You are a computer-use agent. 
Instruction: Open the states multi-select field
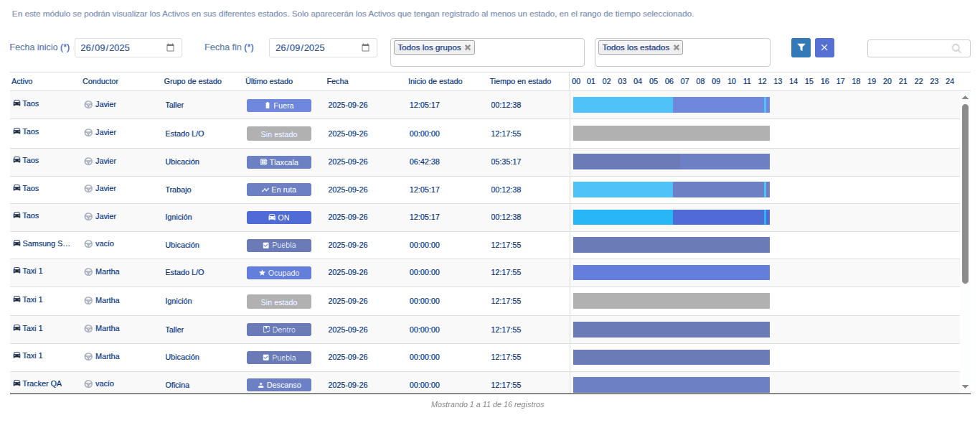(x=682, y=52)
